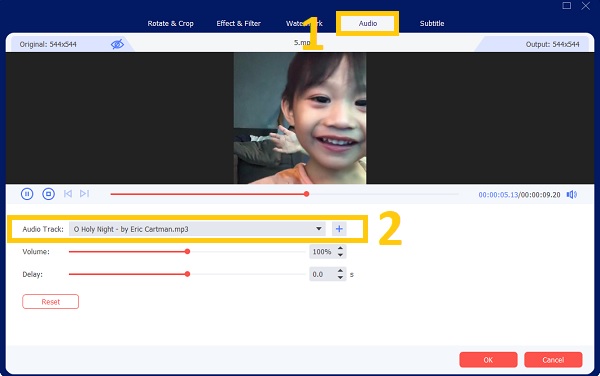Click the Reset button
This screenshot has height=376, width=600.
(51, 301)
